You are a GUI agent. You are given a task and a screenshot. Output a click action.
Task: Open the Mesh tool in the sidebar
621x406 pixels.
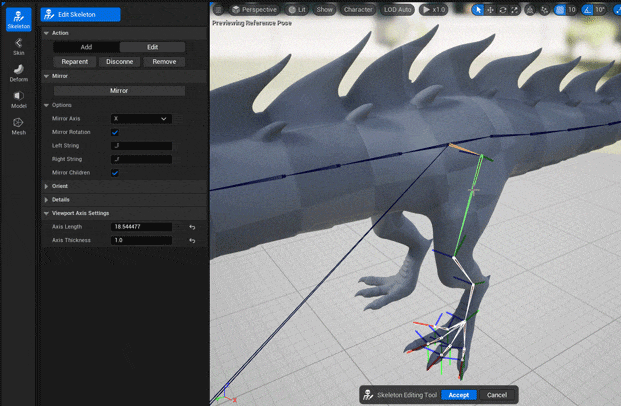(x=19, y=126)
